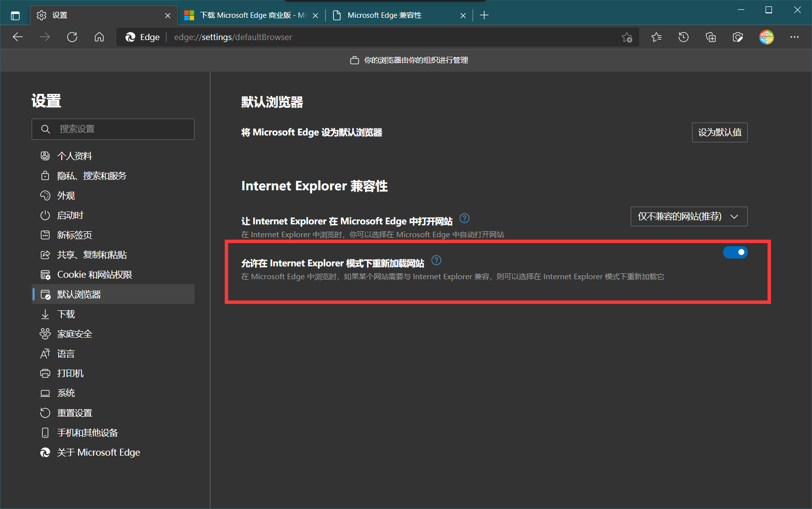Image resolution: width=812 pixels, height=509 pixels.
Task: Click help icon beside 中打开网站 setting
Action: pyautogui.click(x=464, y=218)
